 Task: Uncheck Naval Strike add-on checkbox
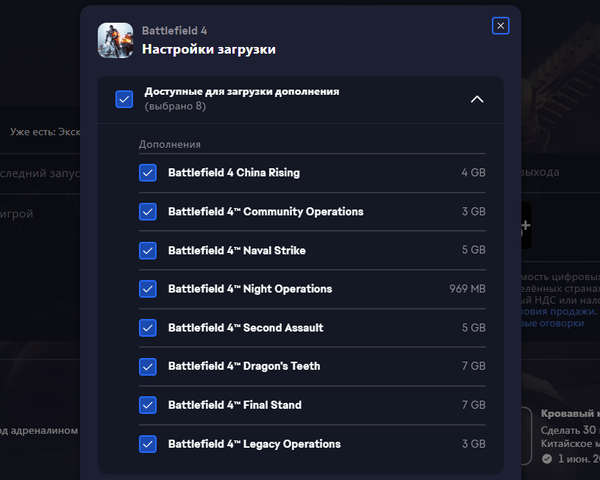(148, 250)
